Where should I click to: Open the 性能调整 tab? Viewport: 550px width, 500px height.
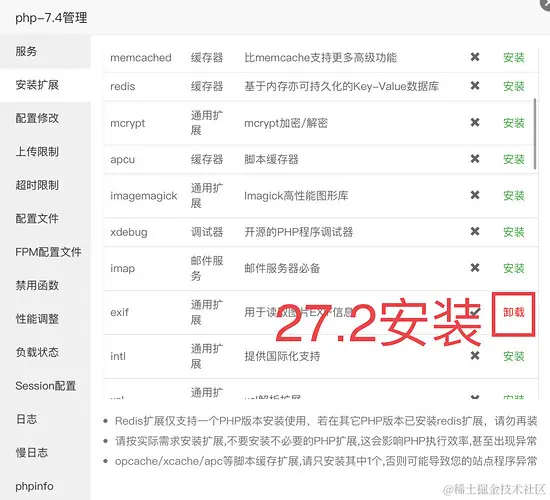(45, 319)
